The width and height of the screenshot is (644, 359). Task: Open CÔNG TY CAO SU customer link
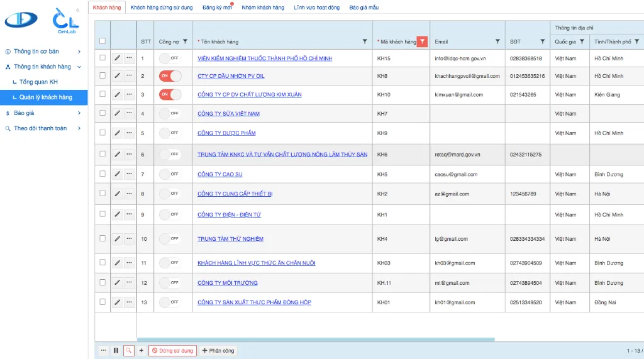coord(219,174)
